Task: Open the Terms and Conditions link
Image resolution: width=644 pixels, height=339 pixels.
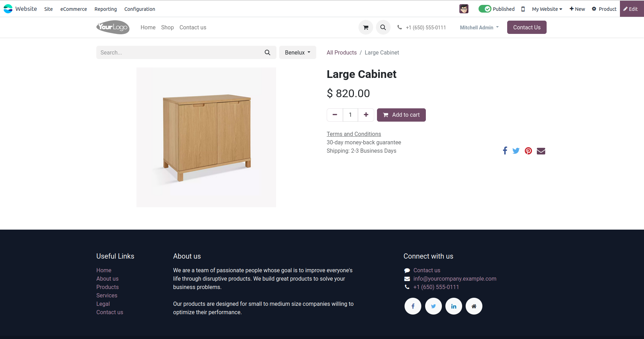Action: click(x=354, y=134)
